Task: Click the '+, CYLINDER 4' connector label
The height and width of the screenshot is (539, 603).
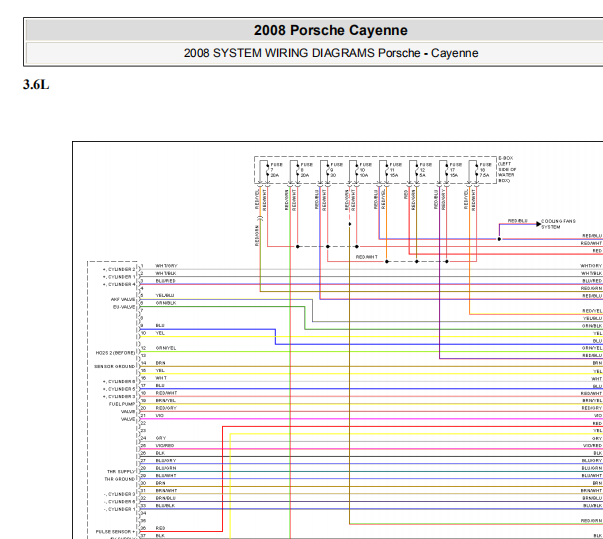Action: tap(119, 284)
